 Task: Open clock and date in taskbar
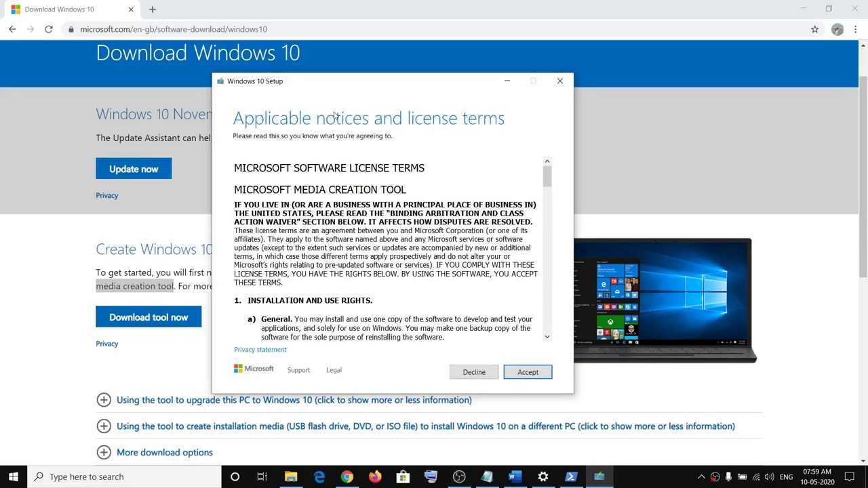coord(816,476)
